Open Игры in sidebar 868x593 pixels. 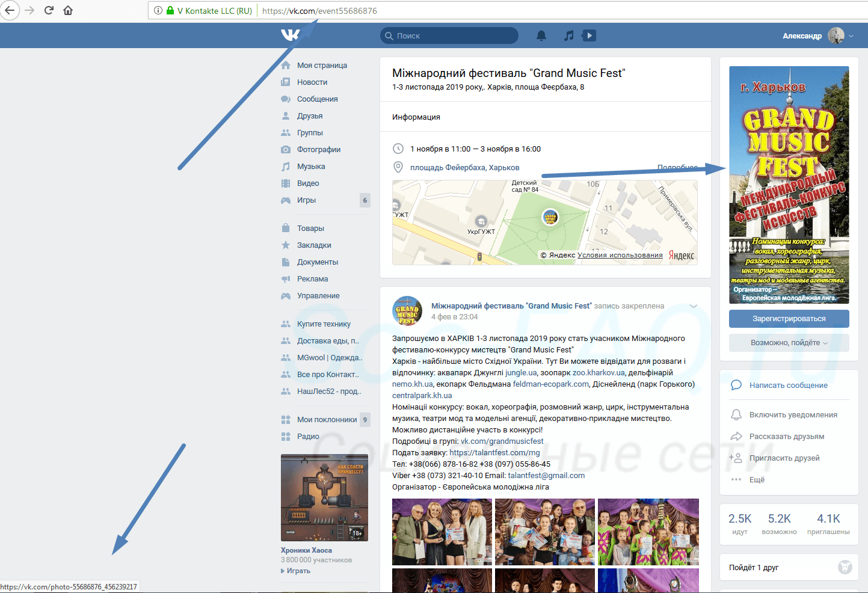click(306, 200)
